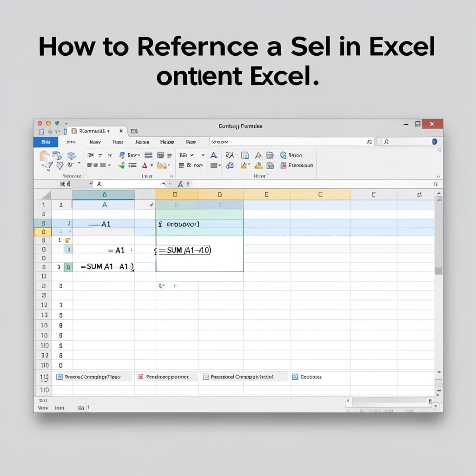Click the red-icon Pœoolooa button

(x=297, y=165)
